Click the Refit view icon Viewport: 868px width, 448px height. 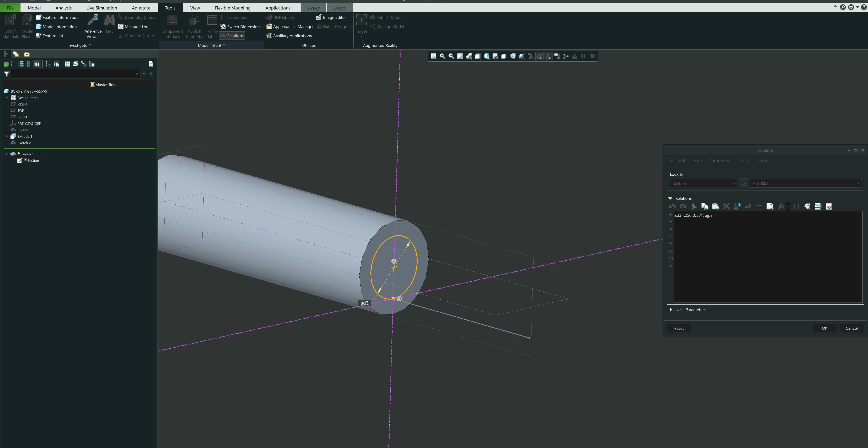pyautogui.click(x=434, y=56)
